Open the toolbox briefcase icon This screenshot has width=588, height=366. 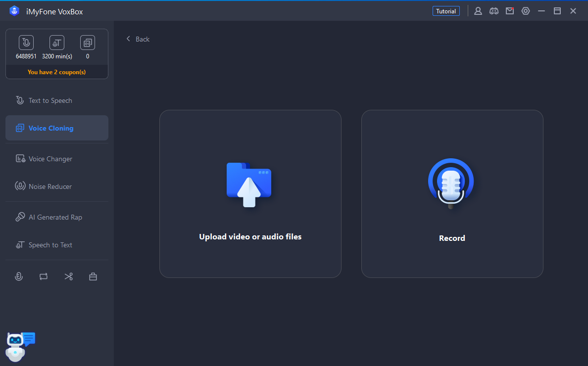click(x=93, y=276)
